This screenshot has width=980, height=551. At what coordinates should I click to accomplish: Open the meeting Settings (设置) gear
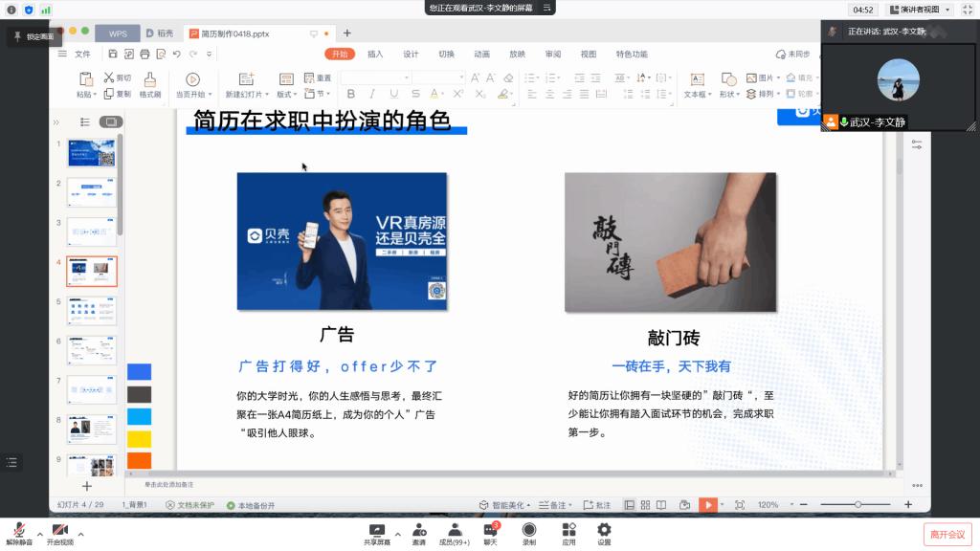pyautogui.click(x=604, y=530)
